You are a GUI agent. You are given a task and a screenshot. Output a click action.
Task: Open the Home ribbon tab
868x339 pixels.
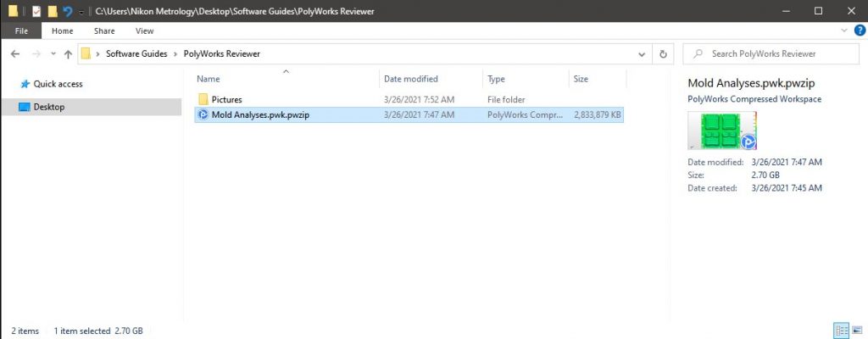coord(62,31)
